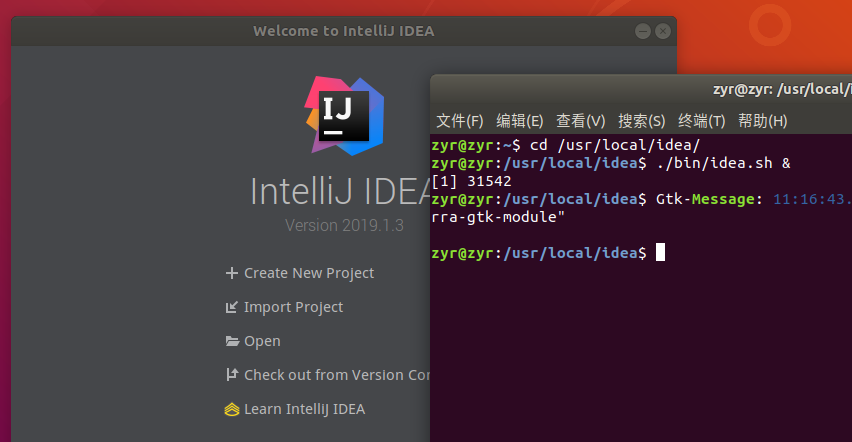
Task: Select Create New Project
Action: pos(309,273)
